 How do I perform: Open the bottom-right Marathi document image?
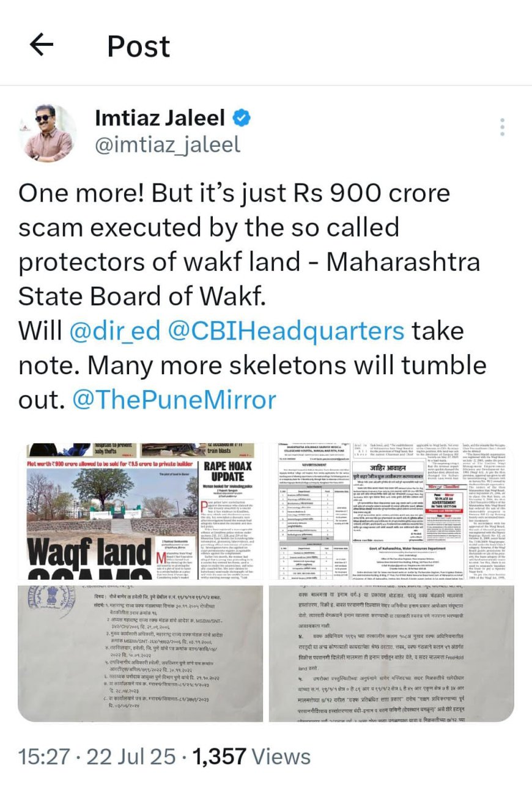point(391,653)
